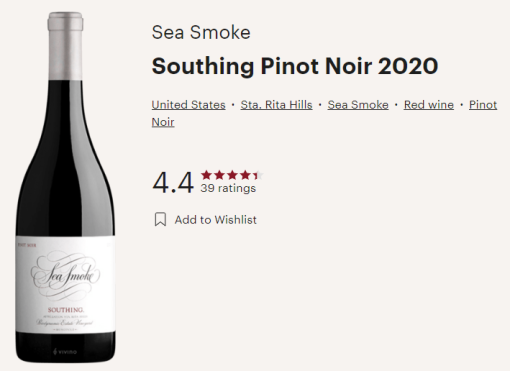Click the Vivino watermark on bottle base

65,351
